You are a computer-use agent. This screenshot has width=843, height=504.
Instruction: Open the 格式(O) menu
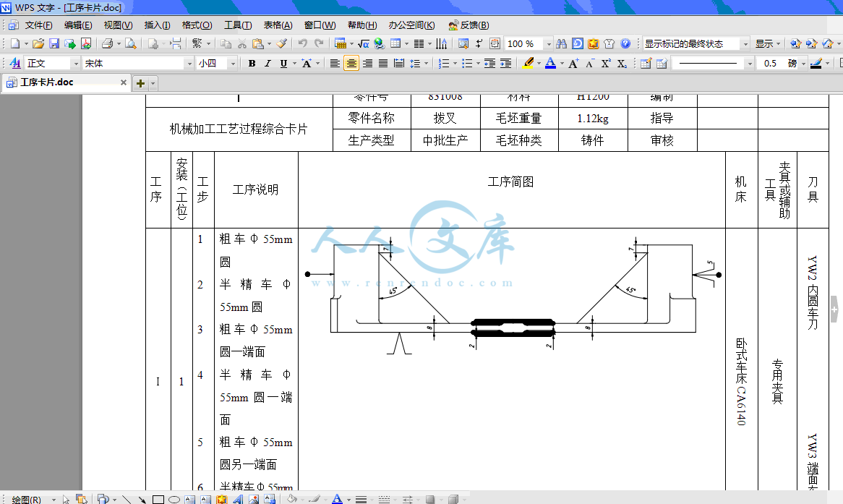[197, 25]
